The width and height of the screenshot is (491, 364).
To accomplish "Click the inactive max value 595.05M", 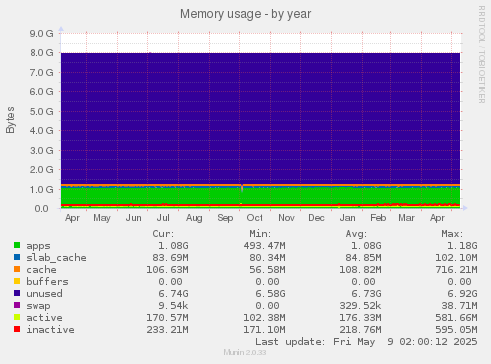I will [456, 330].
